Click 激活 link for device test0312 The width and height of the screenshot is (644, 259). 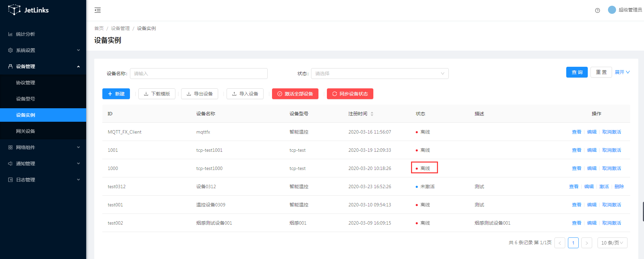click(604, 186)
